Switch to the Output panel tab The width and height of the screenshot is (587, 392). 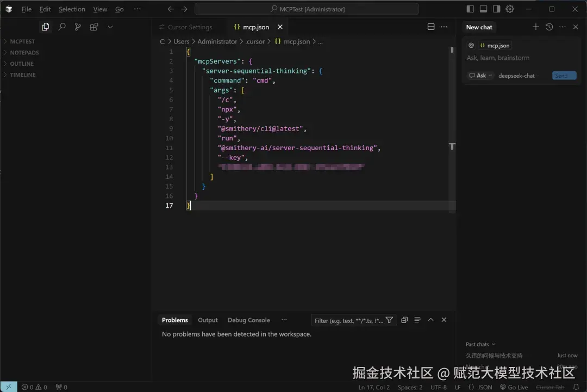207,320
